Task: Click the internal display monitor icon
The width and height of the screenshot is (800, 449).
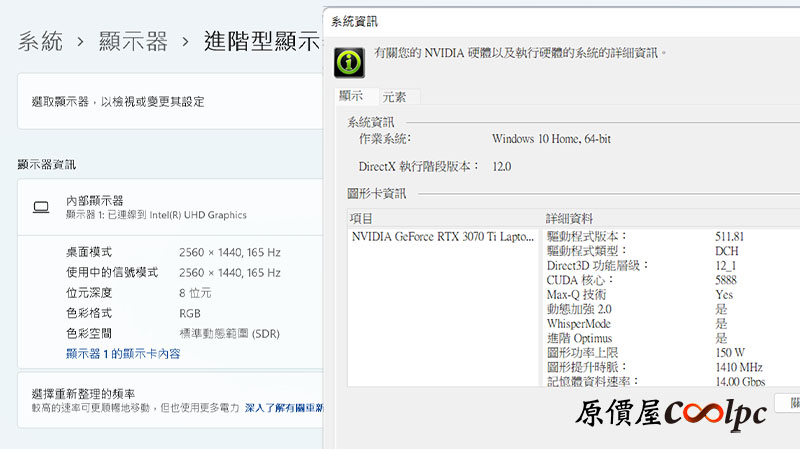Action: point(41,207)
